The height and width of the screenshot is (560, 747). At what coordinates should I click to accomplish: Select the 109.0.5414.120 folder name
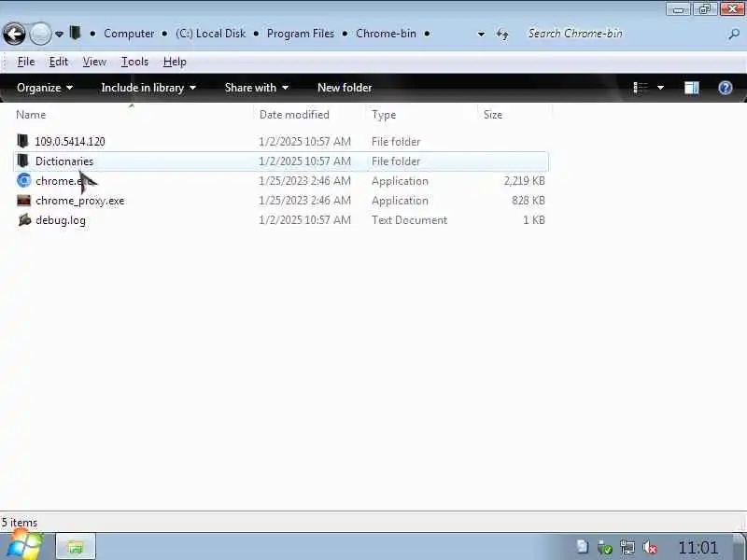pos(70,142)
